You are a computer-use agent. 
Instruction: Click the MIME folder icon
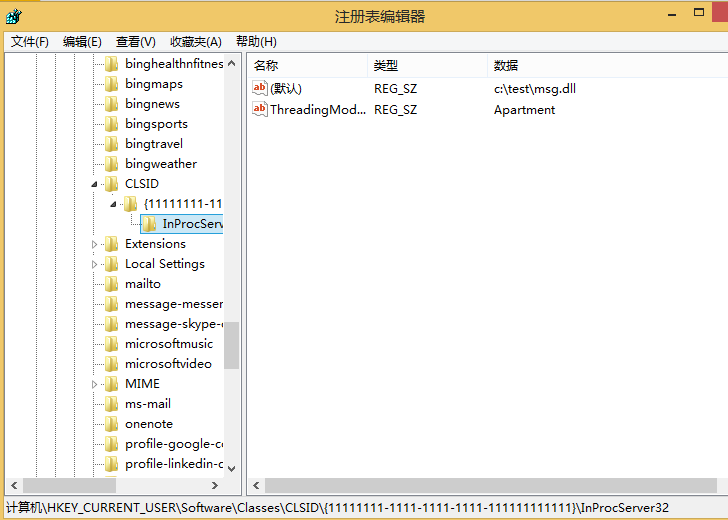(x=111, y=384)
